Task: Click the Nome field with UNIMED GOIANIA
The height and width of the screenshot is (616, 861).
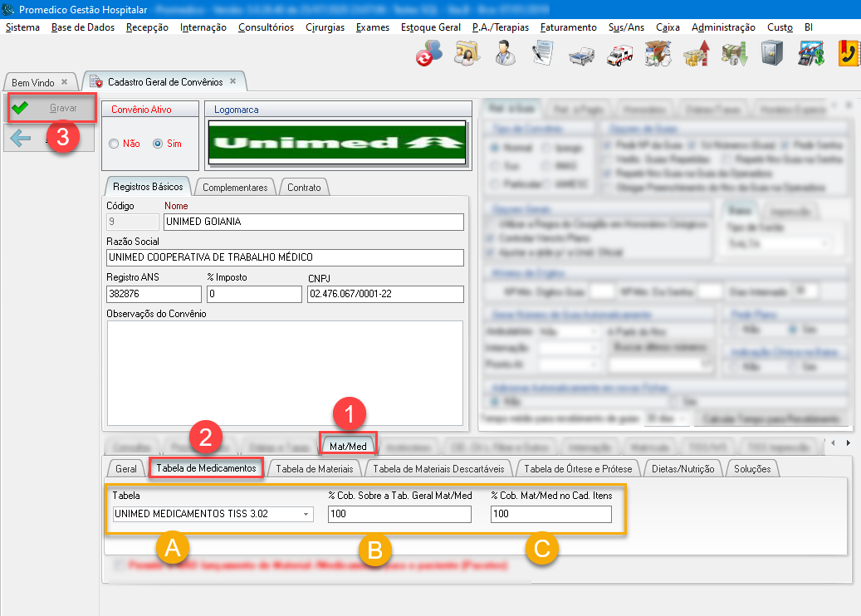Action: [314, 222]
